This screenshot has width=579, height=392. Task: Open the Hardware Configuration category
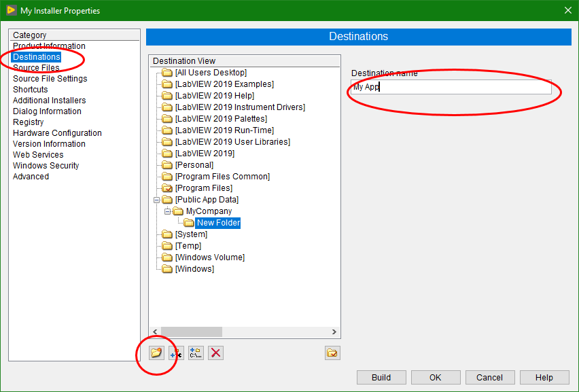pyautogui.click(x=57, y=133)
